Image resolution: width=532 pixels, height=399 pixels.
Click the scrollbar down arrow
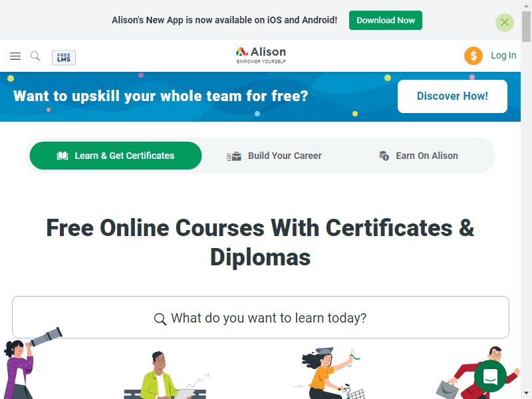coord(526,394)
